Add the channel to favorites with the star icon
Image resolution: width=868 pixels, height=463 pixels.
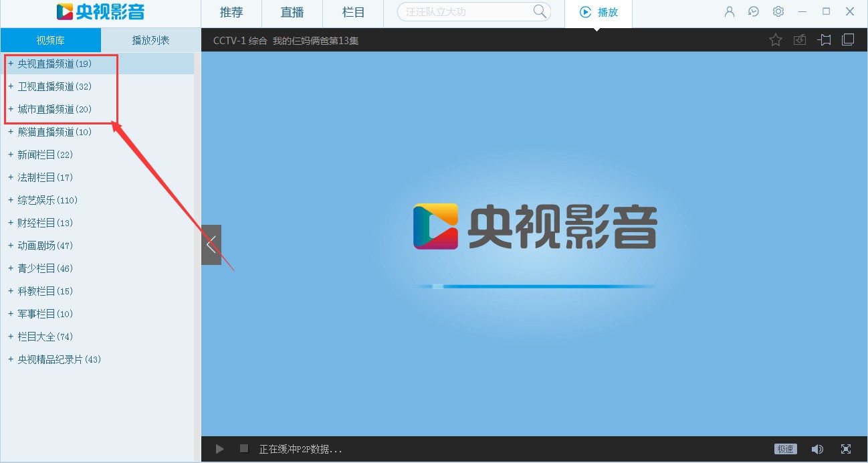tap(776, 40)
